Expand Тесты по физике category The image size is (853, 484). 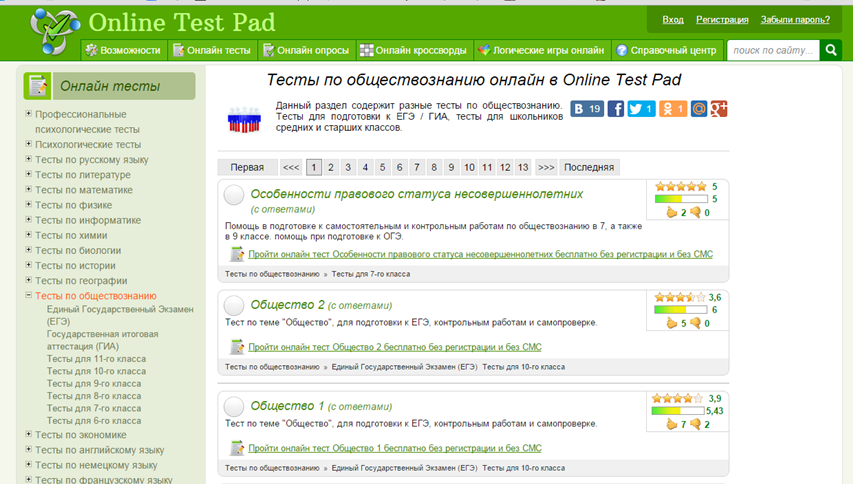(28, 204)
